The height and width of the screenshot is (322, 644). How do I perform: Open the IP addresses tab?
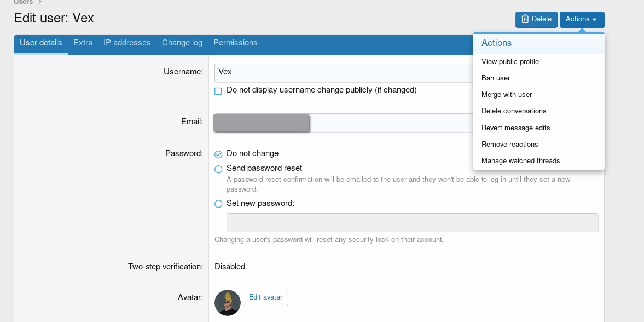tap(127, 43)
